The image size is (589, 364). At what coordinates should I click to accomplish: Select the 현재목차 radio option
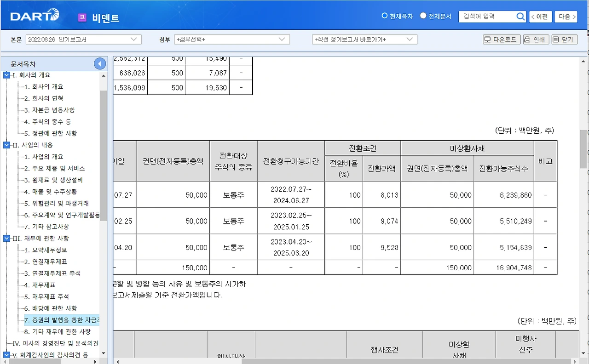pos(385,16)
